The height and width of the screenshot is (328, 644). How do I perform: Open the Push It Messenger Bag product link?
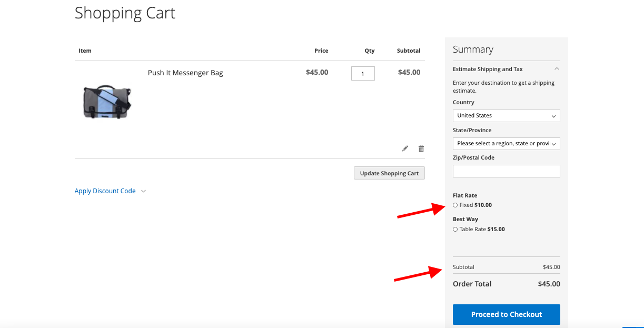(185, 73)
